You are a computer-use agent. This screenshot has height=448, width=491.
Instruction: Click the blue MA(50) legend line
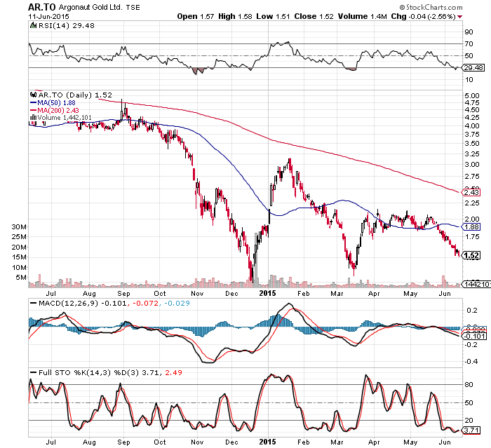(x=33, y=102)
